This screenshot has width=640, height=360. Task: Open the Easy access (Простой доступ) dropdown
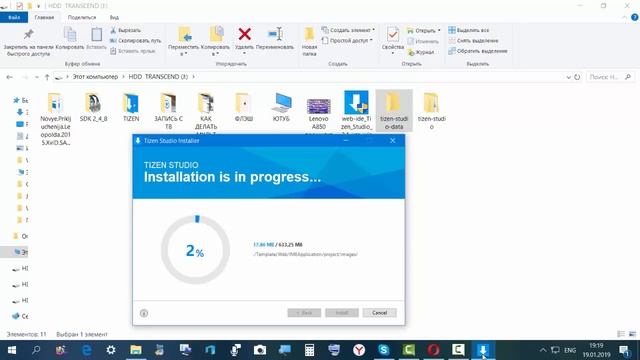(347, 40)
